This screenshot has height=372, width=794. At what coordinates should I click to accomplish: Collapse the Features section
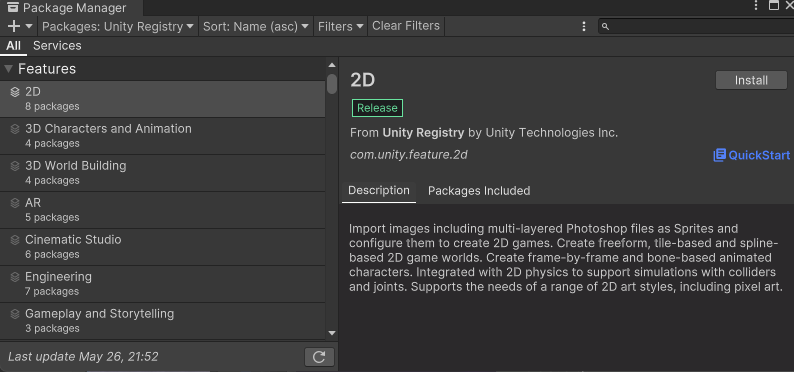click(8, 69)
